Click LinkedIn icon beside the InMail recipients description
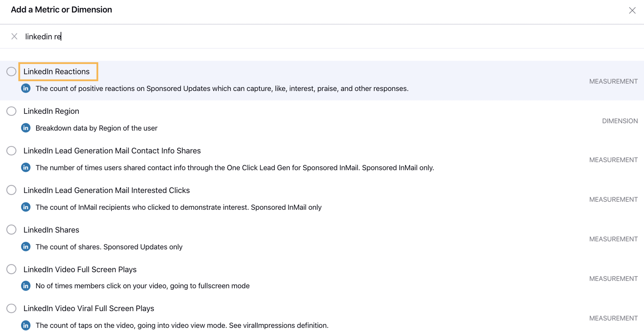This screenshot has height=336, width=644. pos(26,207)
